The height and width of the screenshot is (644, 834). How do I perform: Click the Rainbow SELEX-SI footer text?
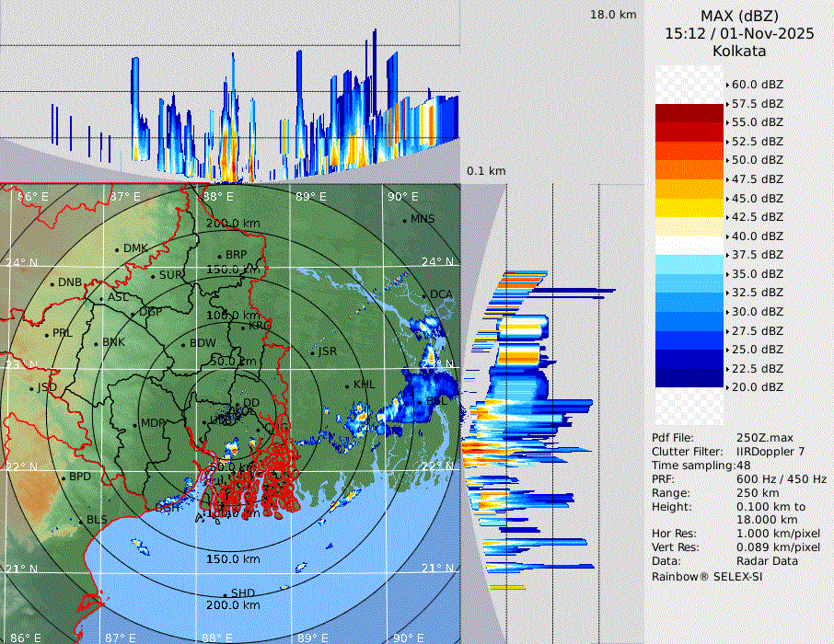coord(707,576)
